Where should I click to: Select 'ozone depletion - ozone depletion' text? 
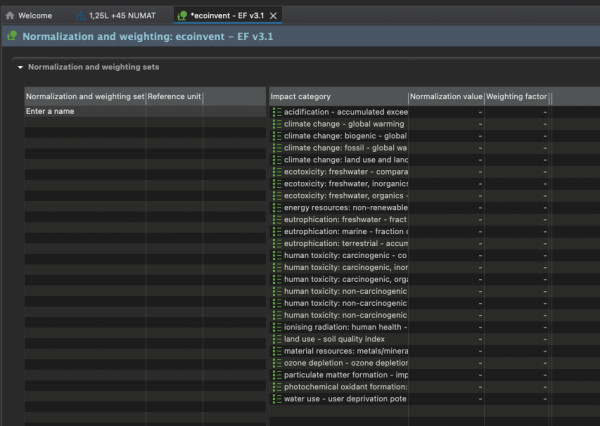point(346,363)
